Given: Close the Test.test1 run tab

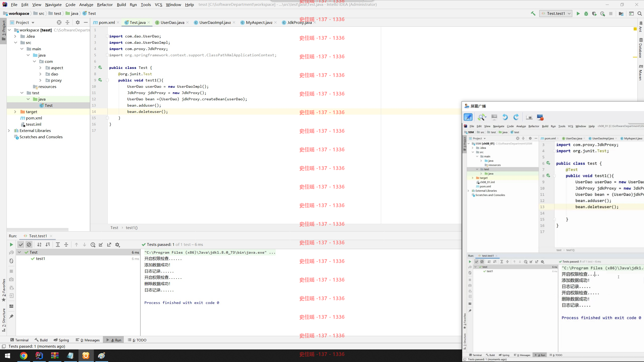Looking at the screenshot, I should pos(51,236).
